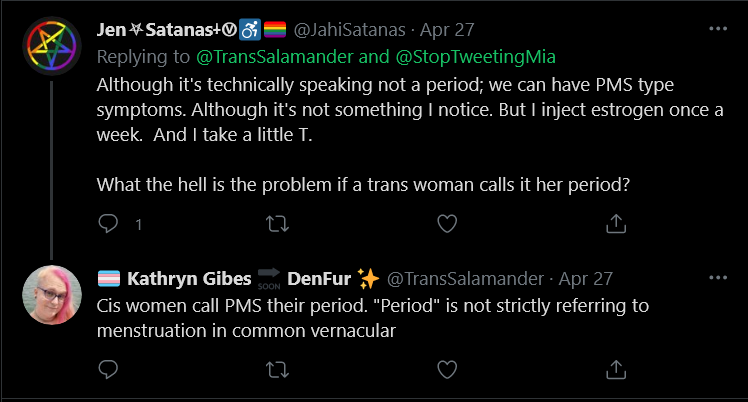The image size is (748, 402).
Task: Reply to Jen Satanas's tweet
Action: point(108,224)
